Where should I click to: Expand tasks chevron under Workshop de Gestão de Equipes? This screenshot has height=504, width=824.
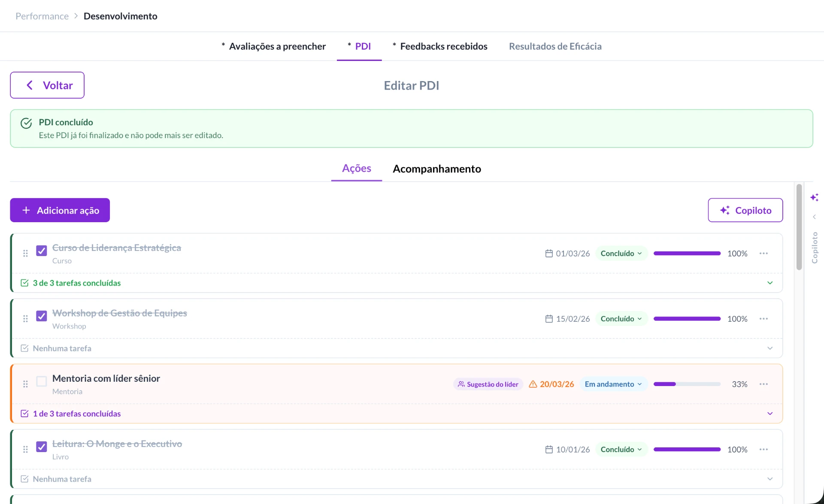[770, 348]
